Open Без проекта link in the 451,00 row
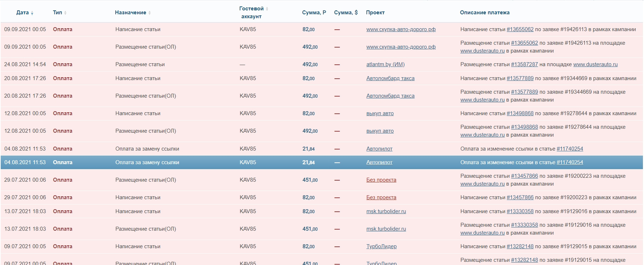Viewport: 644px width, 265px height. pos(381,180)
